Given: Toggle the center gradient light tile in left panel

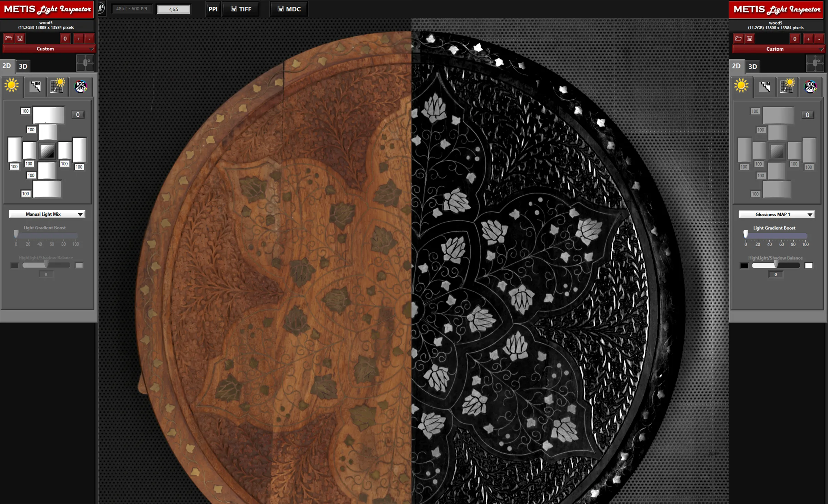Looking at the screenshot, I should pos(47,151).
